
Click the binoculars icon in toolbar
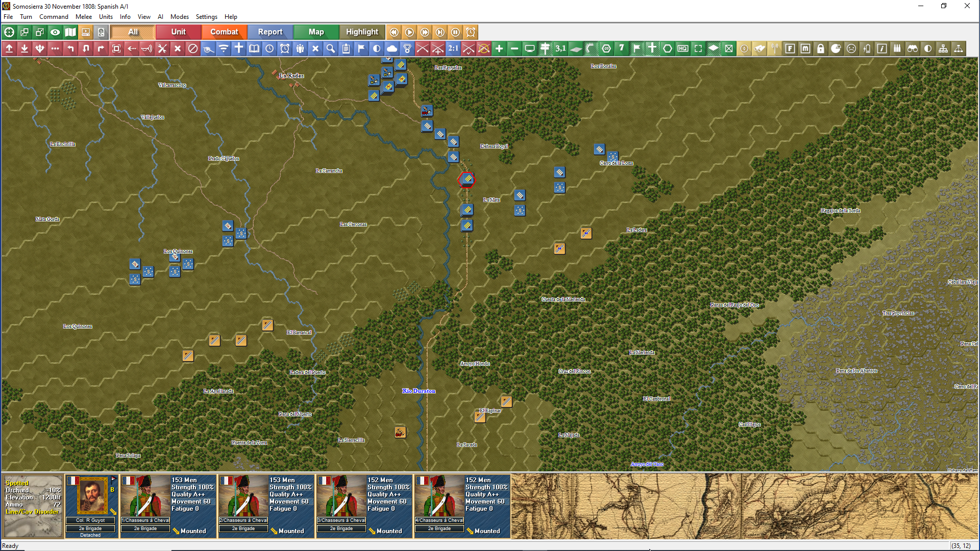(x=913, y=48)
